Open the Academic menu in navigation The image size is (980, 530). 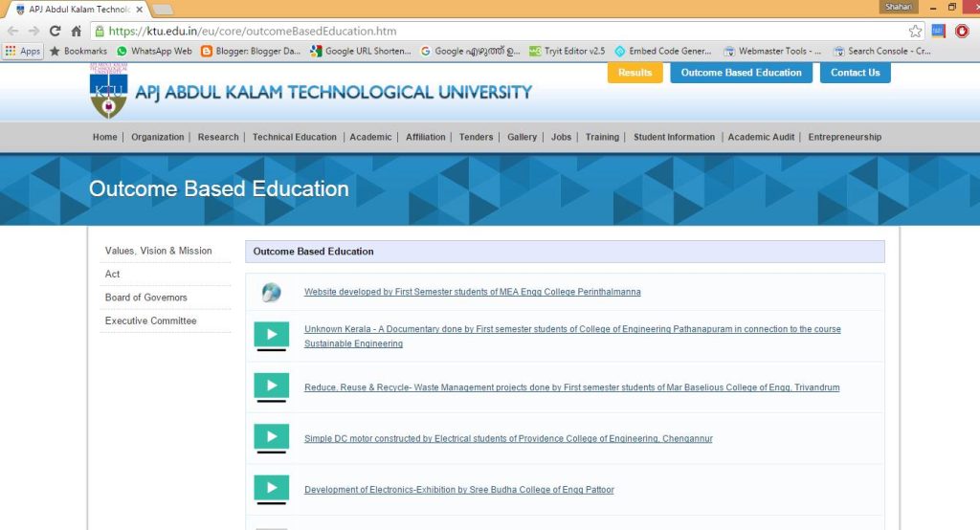coord(370,137)
